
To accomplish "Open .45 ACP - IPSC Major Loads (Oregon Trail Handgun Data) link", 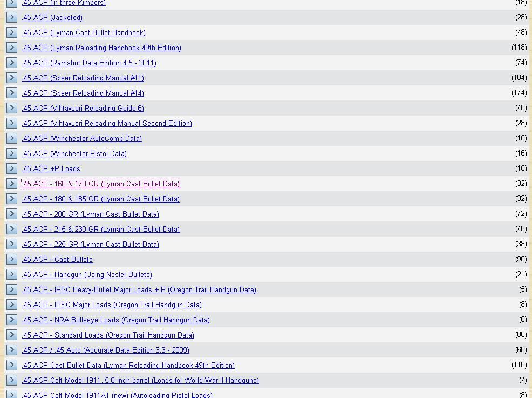I will [x=112, y=305].
